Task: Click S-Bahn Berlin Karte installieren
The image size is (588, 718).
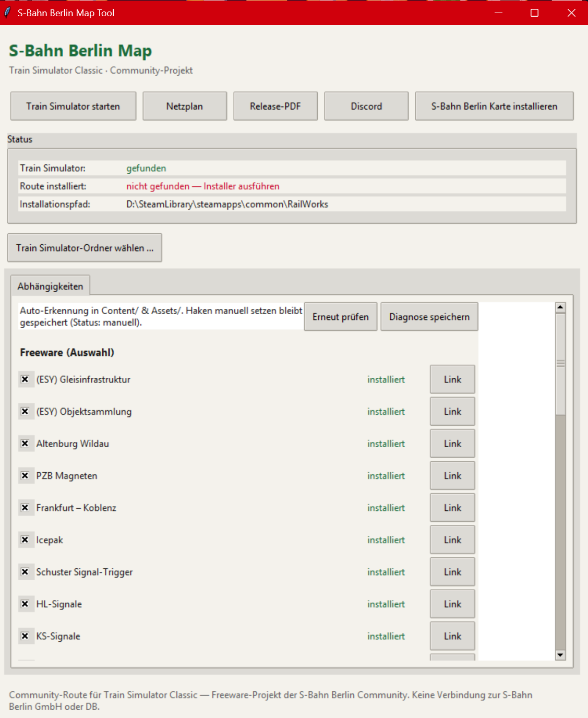Action: point(494,106)
